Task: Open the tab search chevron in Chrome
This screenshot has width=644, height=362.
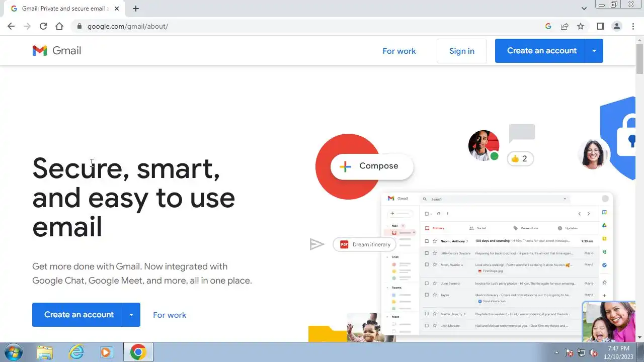Action: (584, 9)
